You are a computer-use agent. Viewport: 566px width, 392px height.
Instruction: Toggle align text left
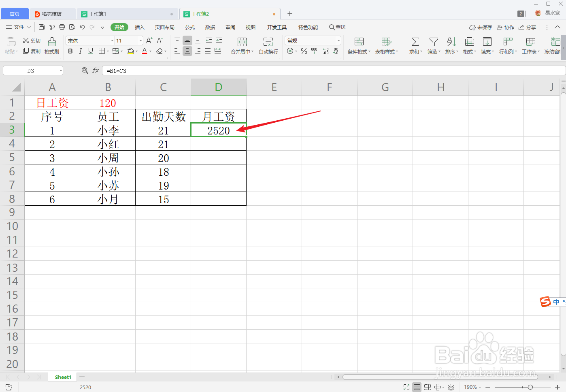[177, 51]
